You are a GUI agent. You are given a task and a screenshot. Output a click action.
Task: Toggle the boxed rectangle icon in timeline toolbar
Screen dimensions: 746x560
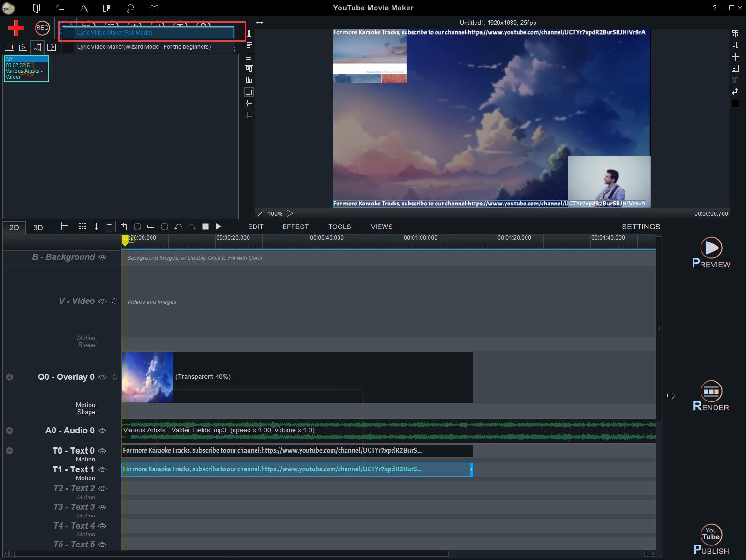point(110,227)
